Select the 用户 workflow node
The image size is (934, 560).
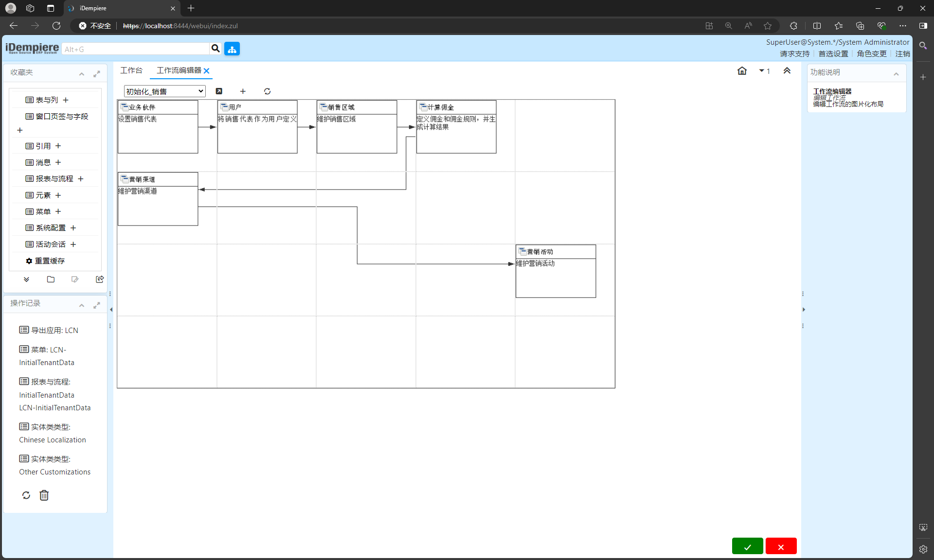coord(257,127)
